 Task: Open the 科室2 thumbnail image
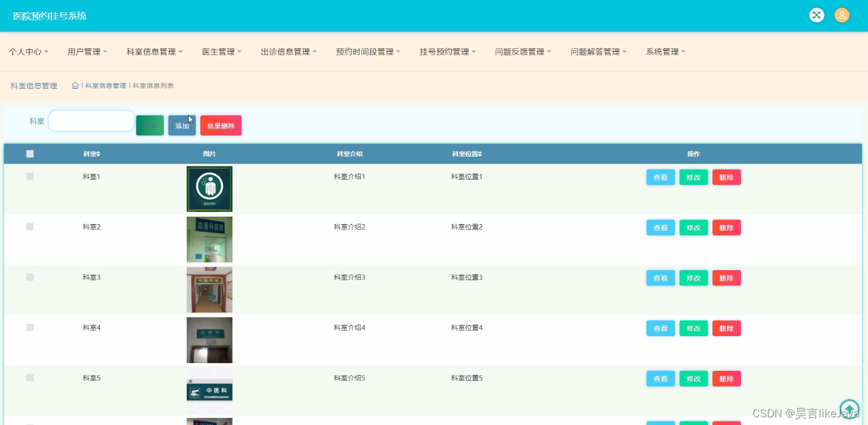(x=209, y=240)
